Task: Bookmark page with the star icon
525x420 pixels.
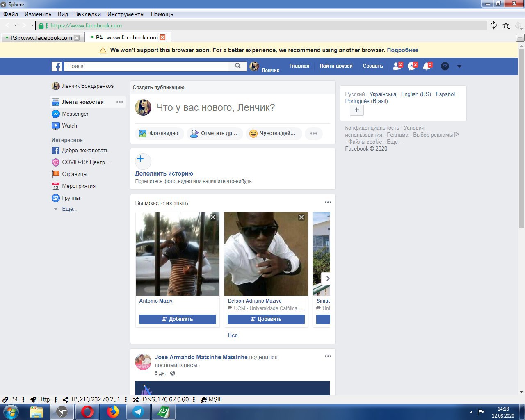Action: tap(507, 25)
